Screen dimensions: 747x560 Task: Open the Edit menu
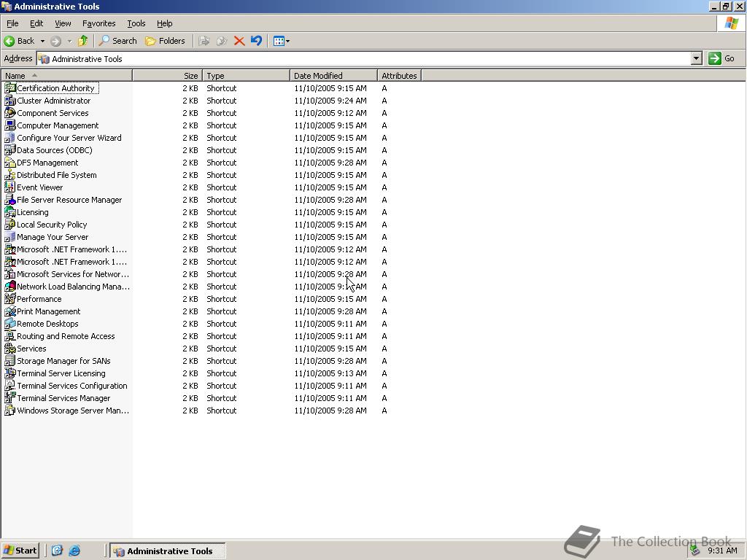tap(36, 23)
